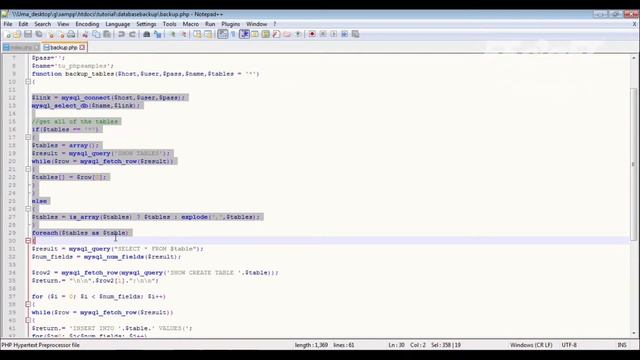640x360 pixels.
Task: Click the Save All toolbar icon
Action: coord(39,34)
